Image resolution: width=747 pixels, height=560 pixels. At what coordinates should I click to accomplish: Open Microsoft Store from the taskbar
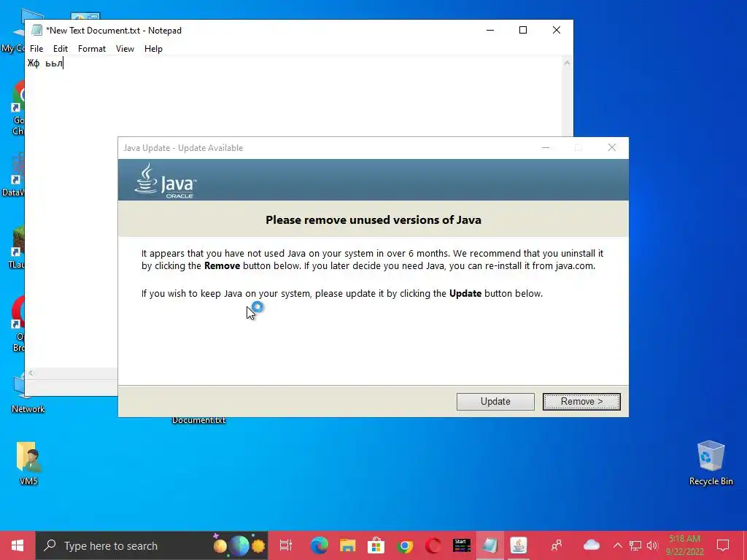[376, 545]
